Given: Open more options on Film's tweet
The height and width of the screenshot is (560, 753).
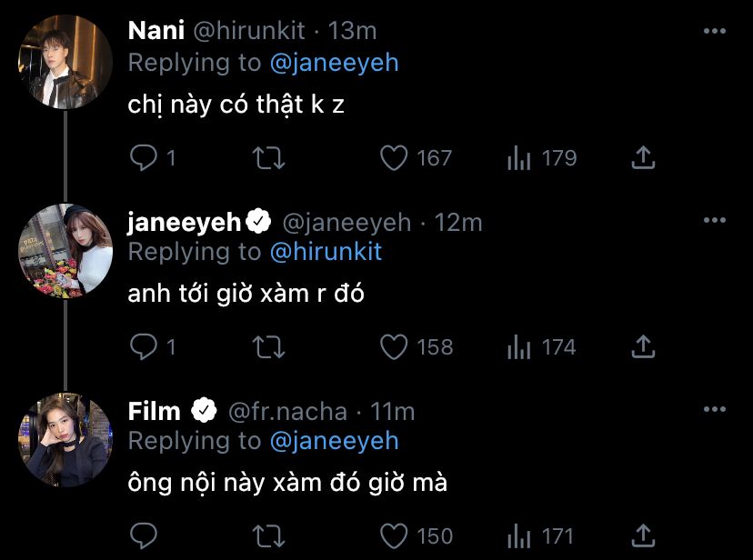Looking at the screenshot, I should click(715, 410).
